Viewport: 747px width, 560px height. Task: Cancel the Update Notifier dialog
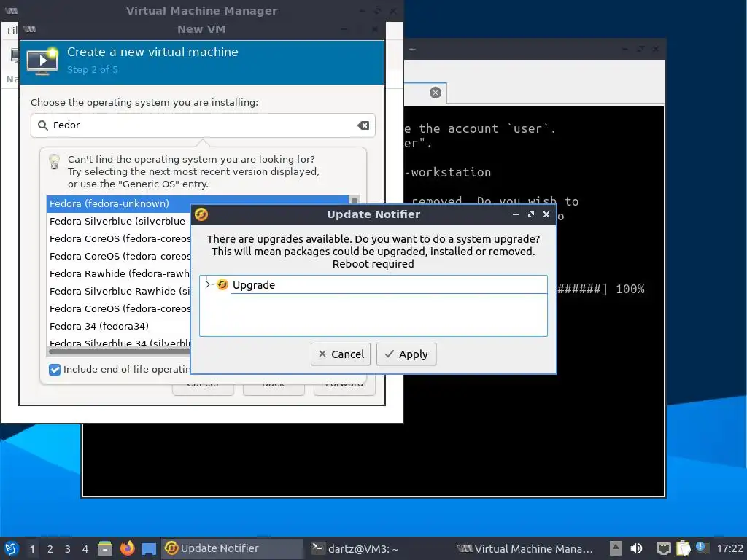click(x=340, y=354)
